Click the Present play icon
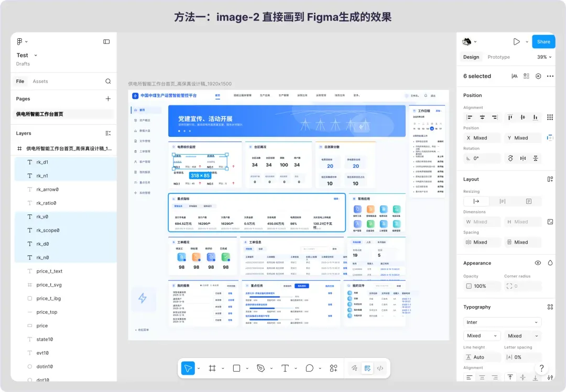The width and height of the screenshot is (566, 392). (x=517, y=41)
